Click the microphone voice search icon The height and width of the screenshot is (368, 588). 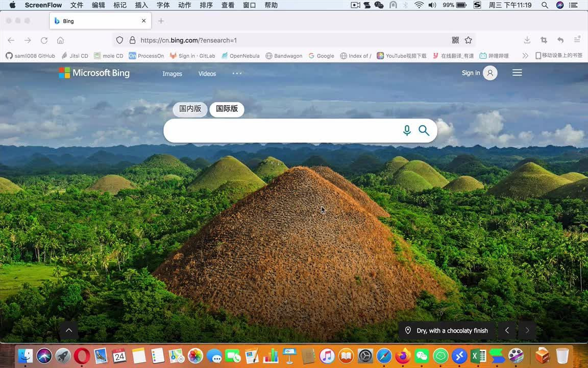pos(407,130)
